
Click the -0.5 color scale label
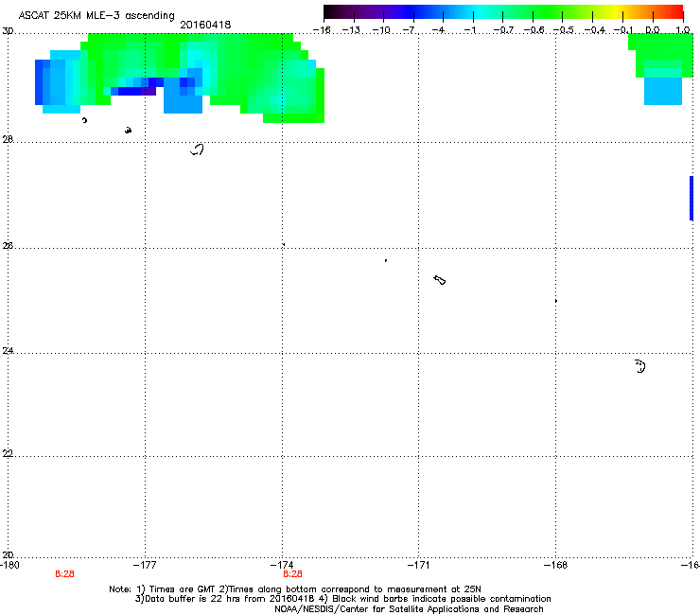tap(564, 30)
